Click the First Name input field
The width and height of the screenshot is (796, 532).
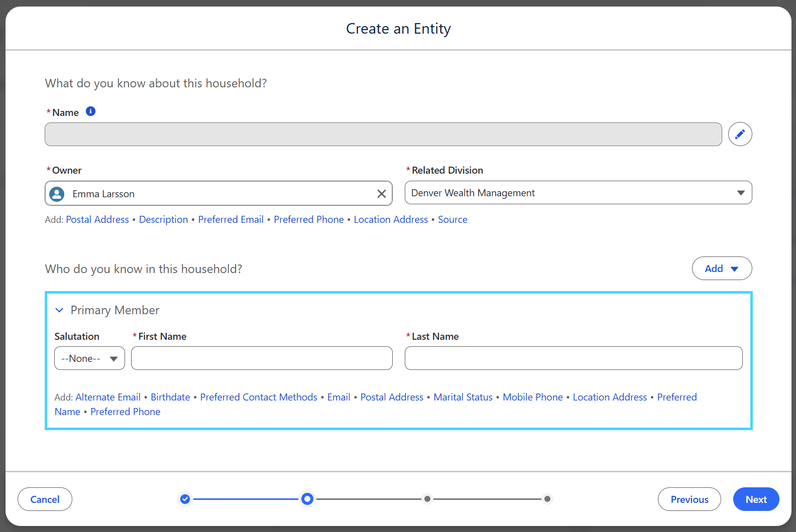pos(262,358)
